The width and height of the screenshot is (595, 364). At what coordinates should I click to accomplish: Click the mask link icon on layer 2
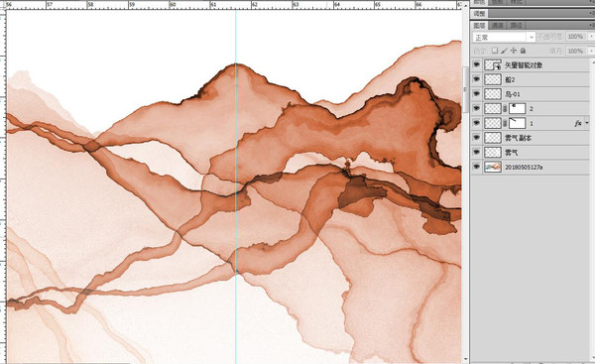point(505,109)
